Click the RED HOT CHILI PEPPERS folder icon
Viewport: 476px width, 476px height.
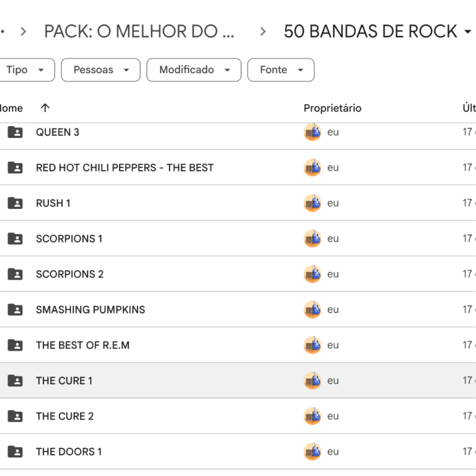[15, 168]
